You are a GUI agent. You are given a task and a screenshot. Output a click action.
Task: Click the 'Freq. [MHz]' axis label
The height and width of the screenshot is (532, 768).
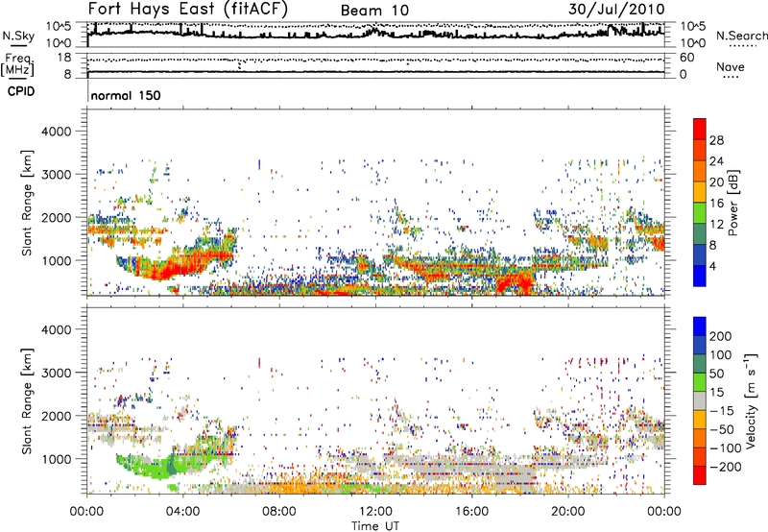tap(17, 64)
